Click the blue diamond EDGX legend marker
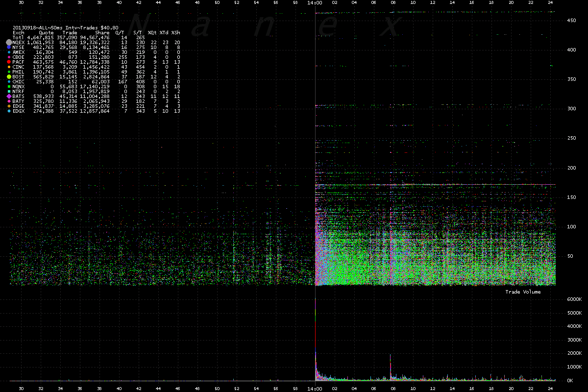 9,111
